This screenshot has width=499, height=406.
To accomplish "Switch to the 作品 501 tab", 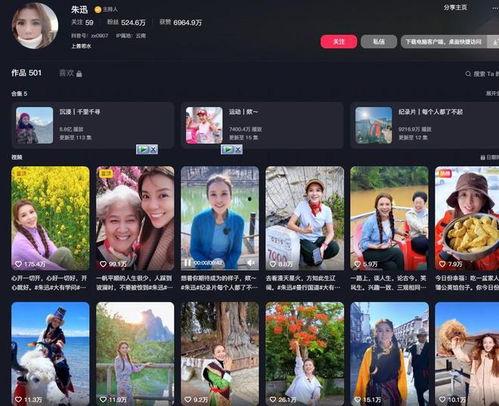I will [26, 73].
